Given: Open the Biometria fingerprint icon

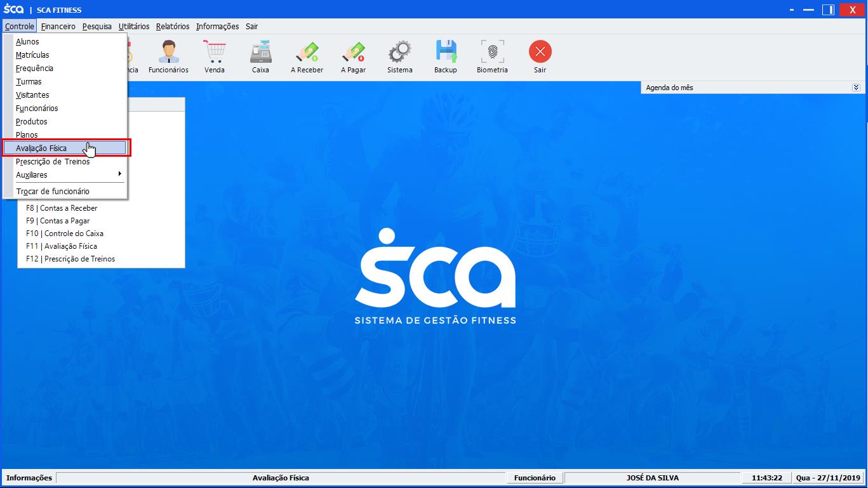Looking at the screenshot, I should pos(492,56).
